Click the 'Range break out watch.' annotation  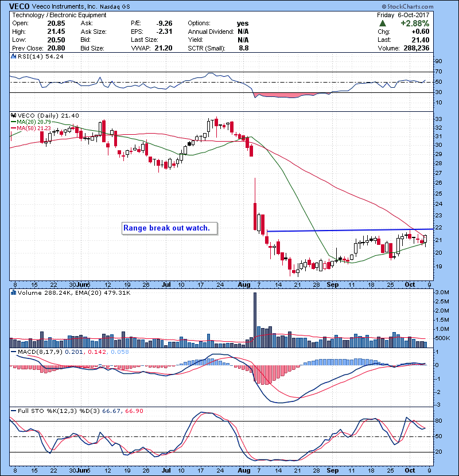pyautogui.click(x=169, y=228)
